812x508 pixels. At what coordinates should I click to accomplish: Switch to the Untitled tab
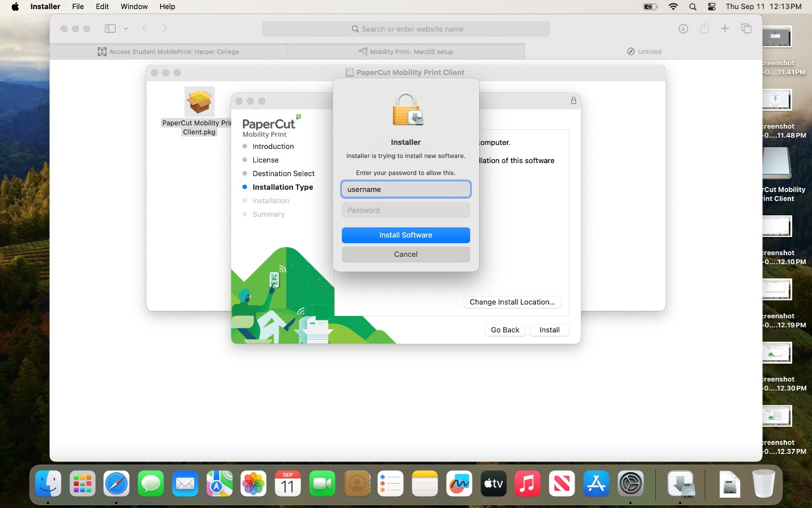[x=644, y=51]
